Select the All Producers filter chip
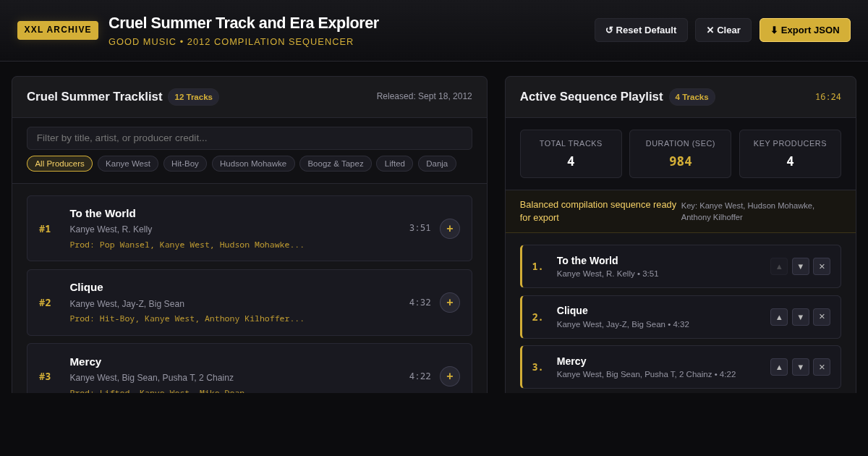 tap(59, 164)
